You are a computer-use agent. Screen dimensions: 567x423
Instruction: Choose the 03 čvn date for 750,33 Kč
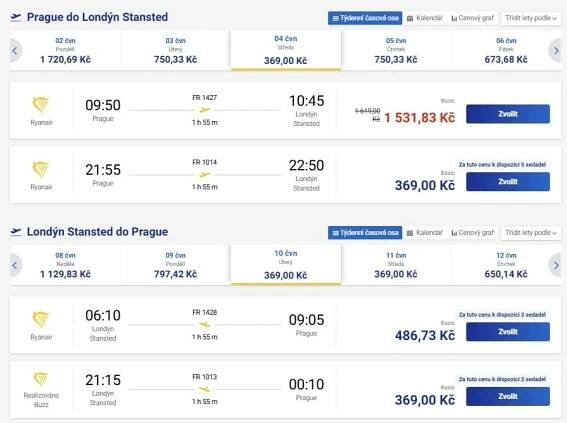175,50
